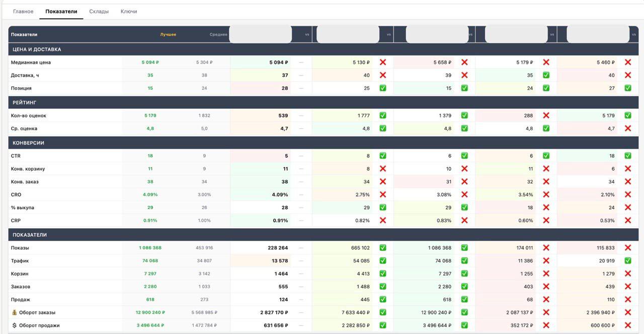Go to the Ключи tab

pyautogui.click(x=129, y=11)
